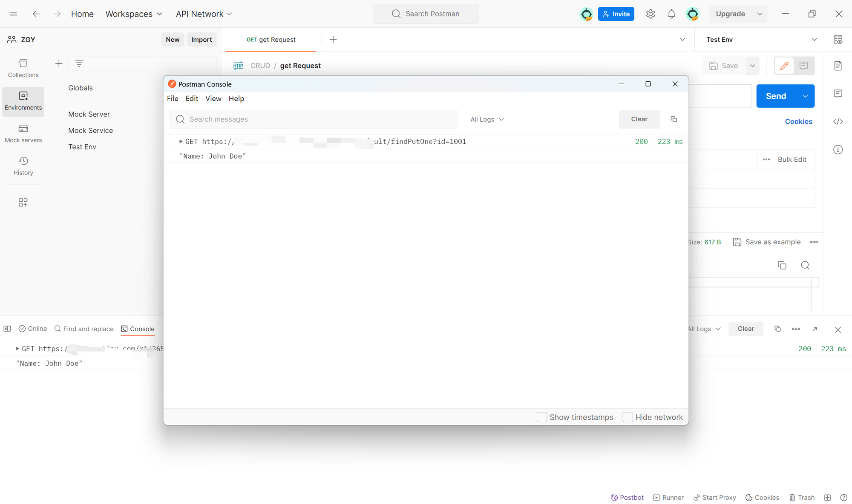Click the pencil edit mode icon
This screenshot has width=852, height=504.
[x=784, y=66]
